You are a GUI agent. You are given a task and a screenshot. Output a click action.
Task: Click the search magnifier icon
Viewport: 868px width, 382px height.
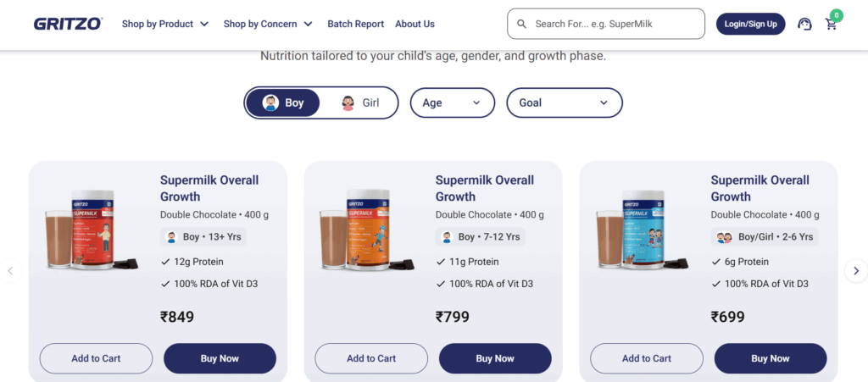pyautogui.click(x=521, y=25)
